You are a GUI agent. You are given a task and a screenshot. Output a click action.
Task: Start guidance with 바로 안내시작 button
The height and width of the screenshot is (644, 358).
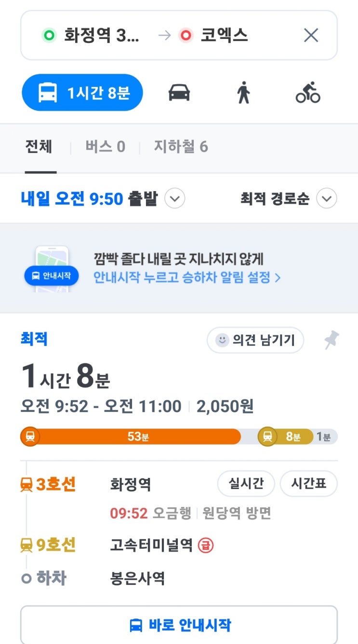pos(179,625)
